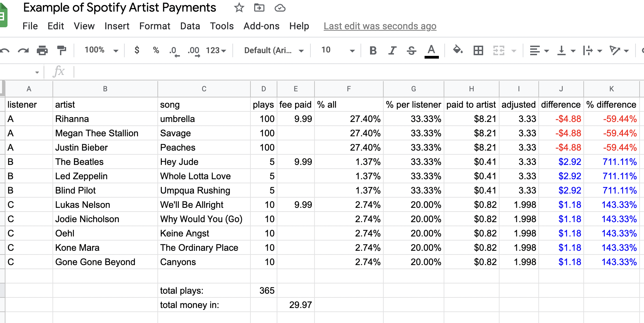Open horizontal align dropdown
Image resolution: width=644 pixels, height=323 pixels.
539,51
